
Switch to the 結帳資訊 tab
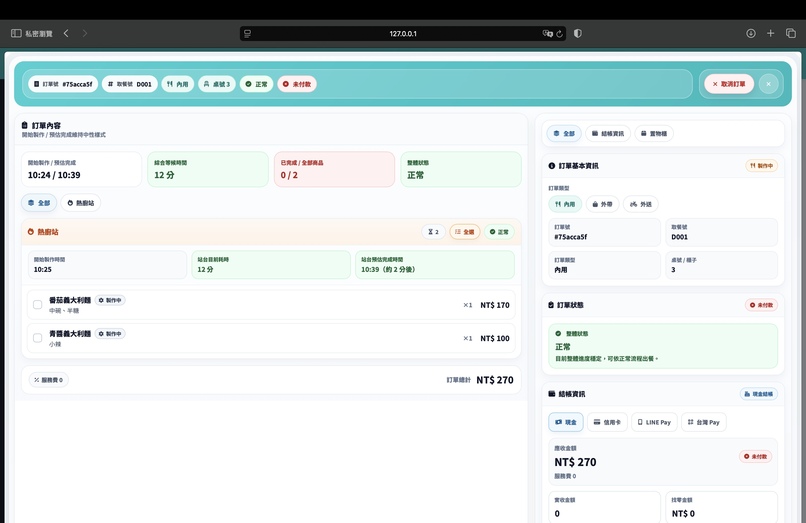click(608, 134)
